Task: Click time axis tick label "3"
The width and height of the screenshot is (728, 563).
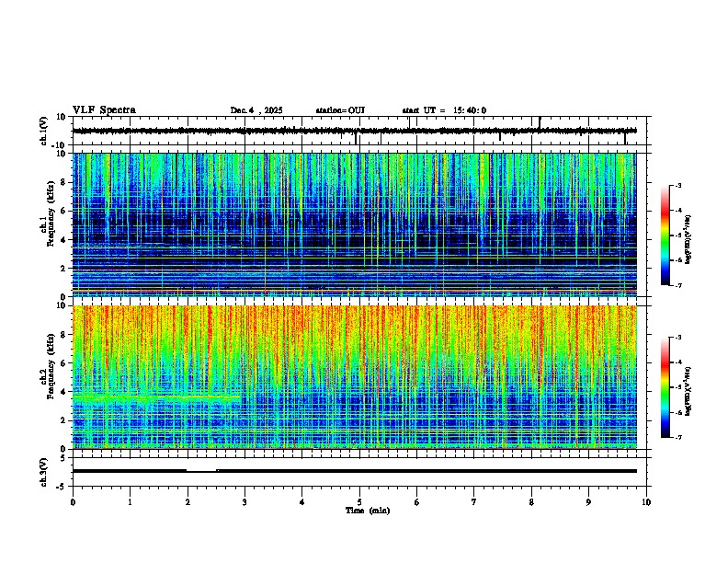Action: click(245, 502)
